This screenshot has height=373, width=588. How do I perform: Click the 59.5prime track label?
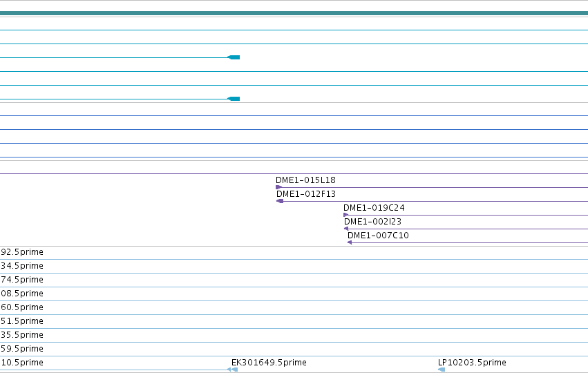(22, 349)
